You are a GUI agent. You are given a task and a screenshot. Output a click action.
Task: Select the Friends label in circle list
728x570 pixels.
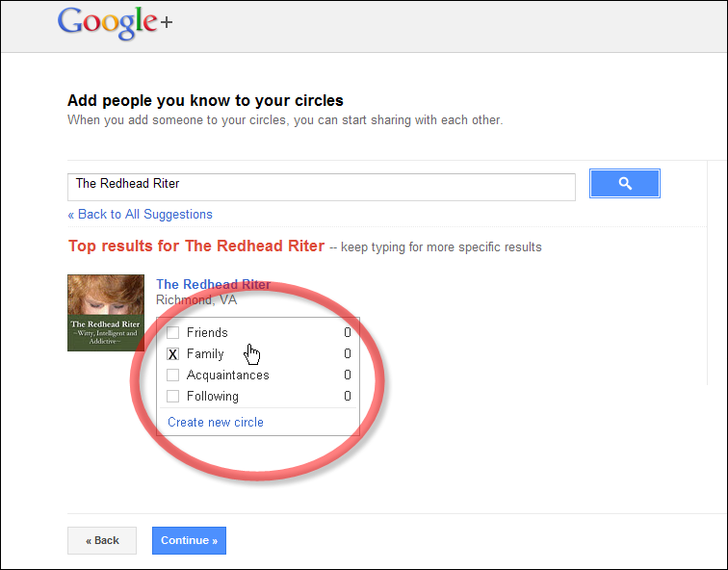pos(207,333)
